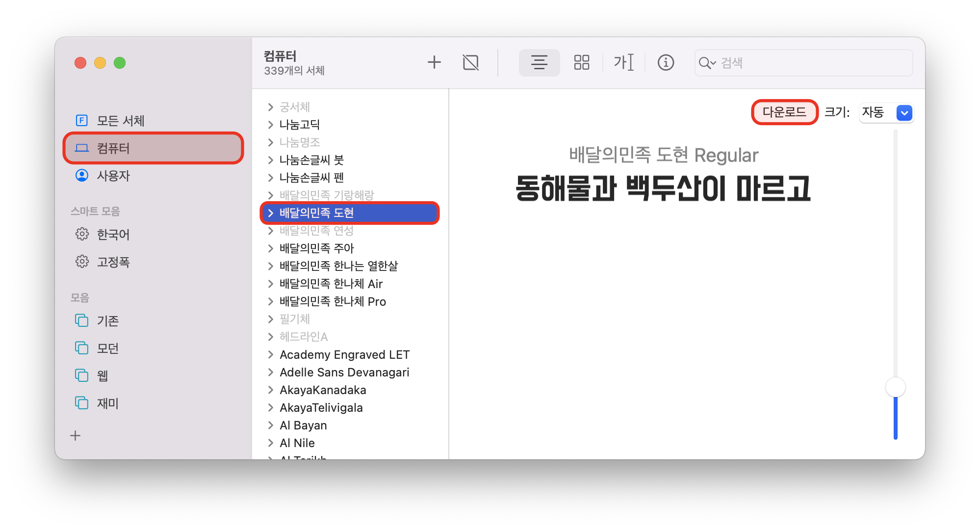The width and height of the screenshot is (980, 532).
Task: Select 모든 서체 in the sidebar
Action: pos(120,121)
